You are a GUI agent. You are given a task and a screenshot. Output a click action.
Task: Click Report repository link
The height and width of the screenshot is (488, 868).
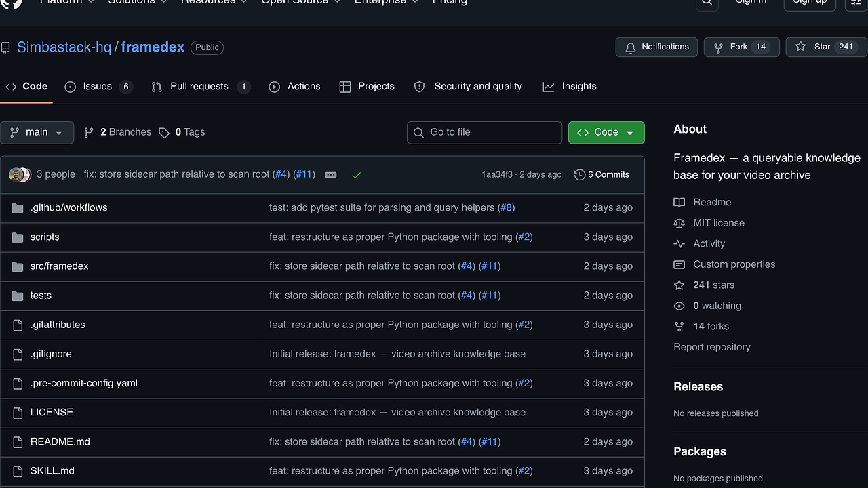[x=712, y=347]
